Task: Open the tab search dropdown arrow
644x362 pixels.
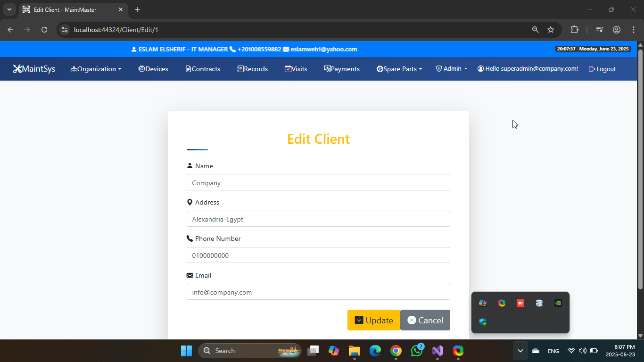Action: click(9, 9)
